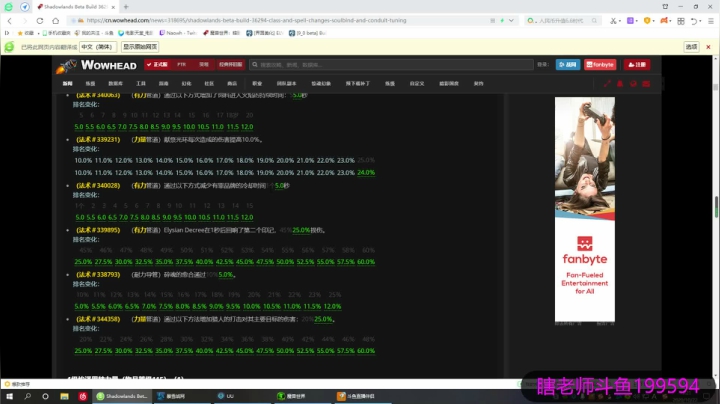The image size is (720, 404).
Task: Open the browser home page icon
Action: [56, 21]
